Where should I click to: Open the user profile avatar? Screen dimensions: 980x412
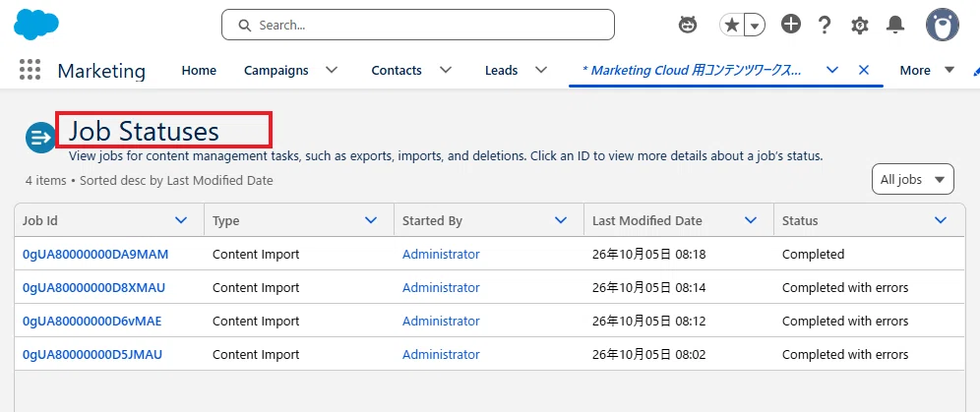click(x=942, y=25)
